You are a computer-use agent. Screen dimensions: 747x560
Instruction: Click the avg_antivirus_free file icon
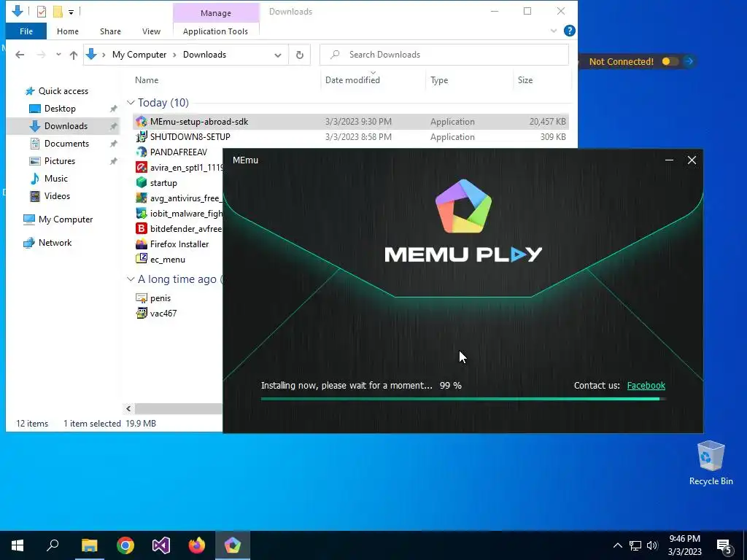click(141, 198)
